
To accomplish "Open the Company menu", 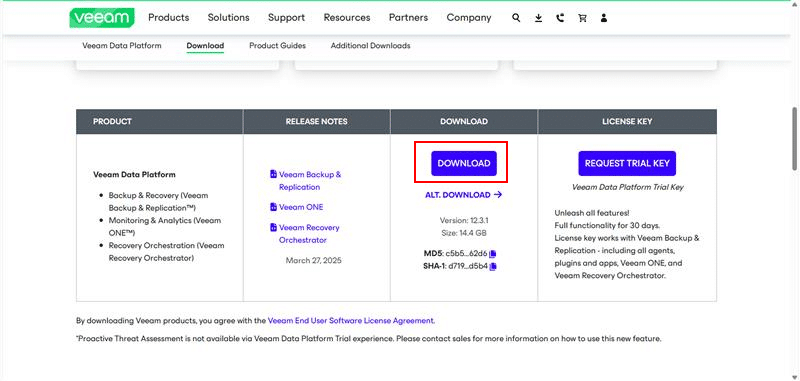I will (469, 18).
